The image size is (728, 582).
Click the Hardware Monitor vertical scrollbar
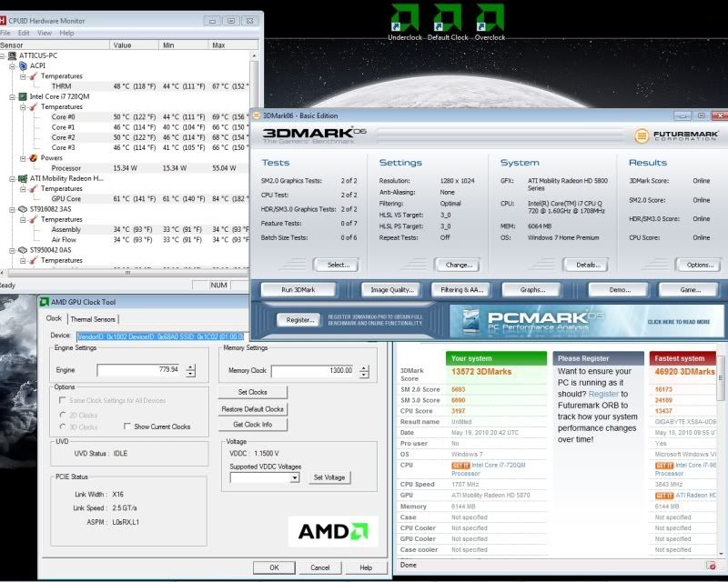[254, 158]
